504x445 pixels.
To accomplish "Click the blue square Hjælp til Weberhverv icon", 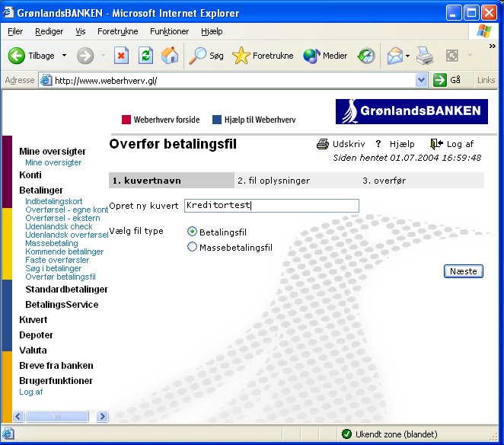I will (217, 120).
